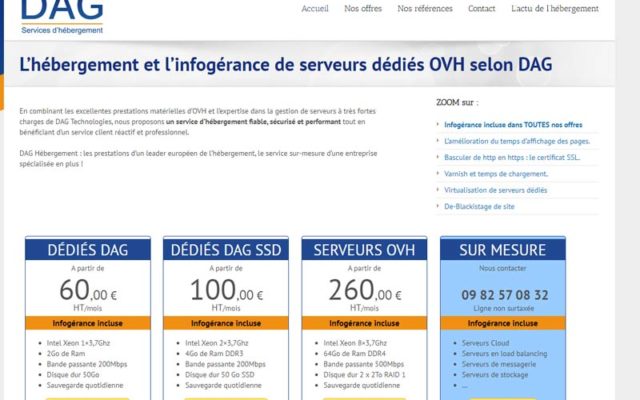640x400 pixels.
Task: Click the 60,00 € price
Action: 88,290
